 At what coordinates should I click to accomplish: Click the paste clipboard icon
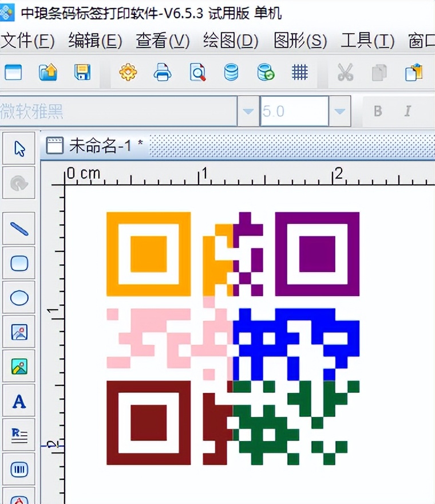pyautogui.click(x=414, y=72)
